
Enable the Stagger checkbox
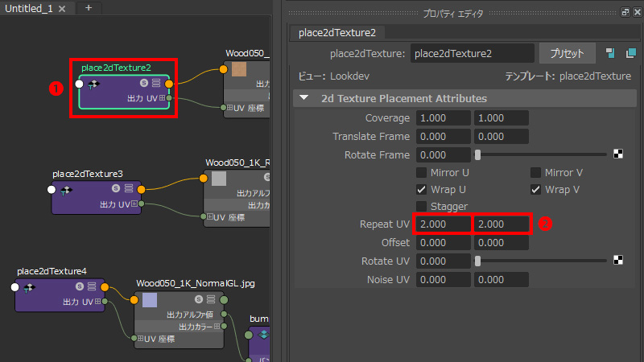[x=421, y=207]
